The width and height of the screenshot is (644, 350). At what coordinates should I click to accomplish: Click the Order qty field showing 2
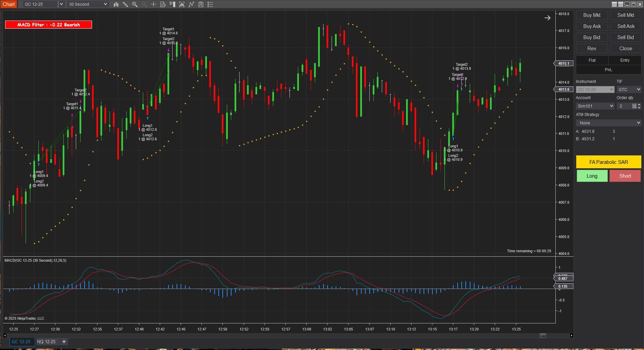click(624, 106)
